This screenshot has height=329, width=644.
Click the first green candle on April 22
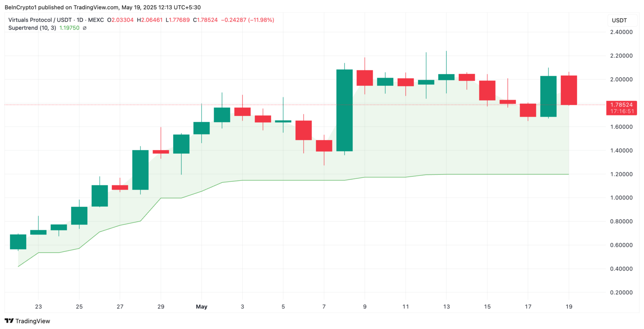tap(18, 242)
